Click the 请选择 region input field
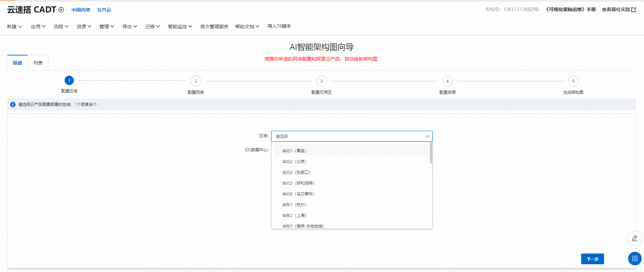644x272 pixels. point(352,136)
